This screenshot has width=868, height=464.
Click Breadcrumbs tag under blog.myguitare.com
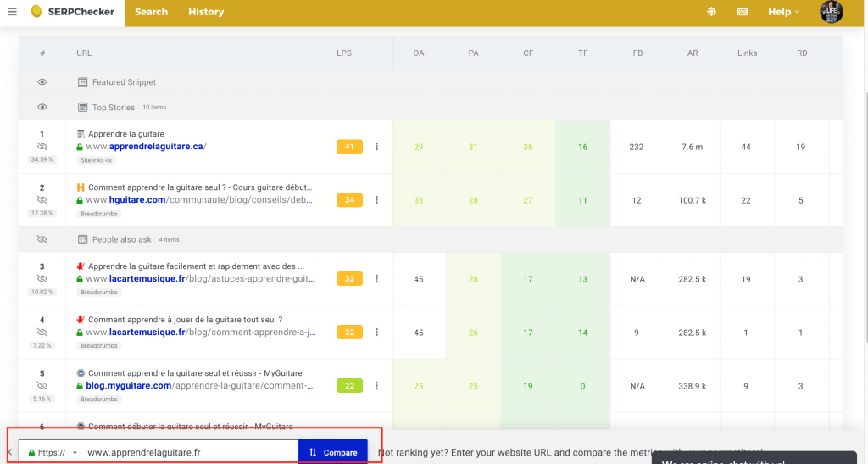pyautogui.click(x=99, y=400)
